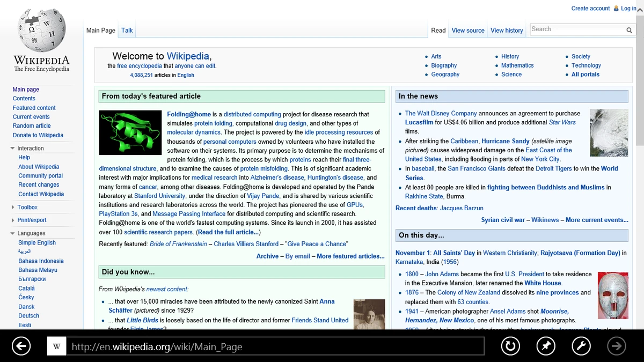This screenshot has width=644, height=362.
Task: Collapse the Interaction sidebar section
Action: 13,148
